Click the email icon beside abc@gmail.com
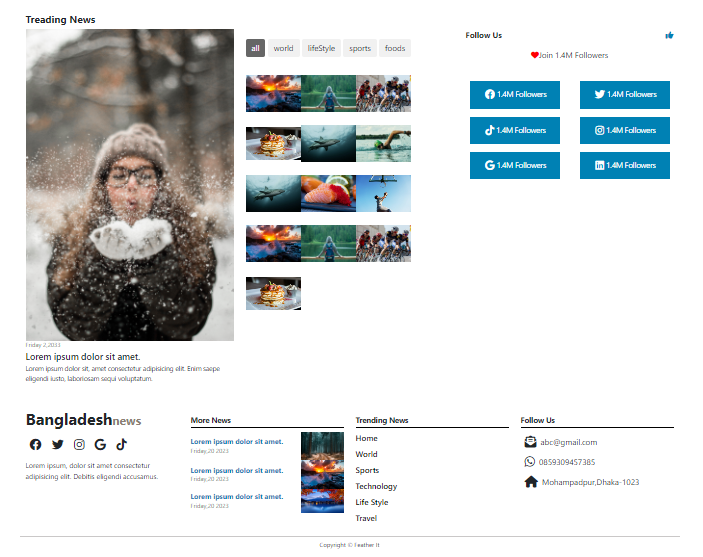This screenshot has height=557, width=703. coord(530,442)
